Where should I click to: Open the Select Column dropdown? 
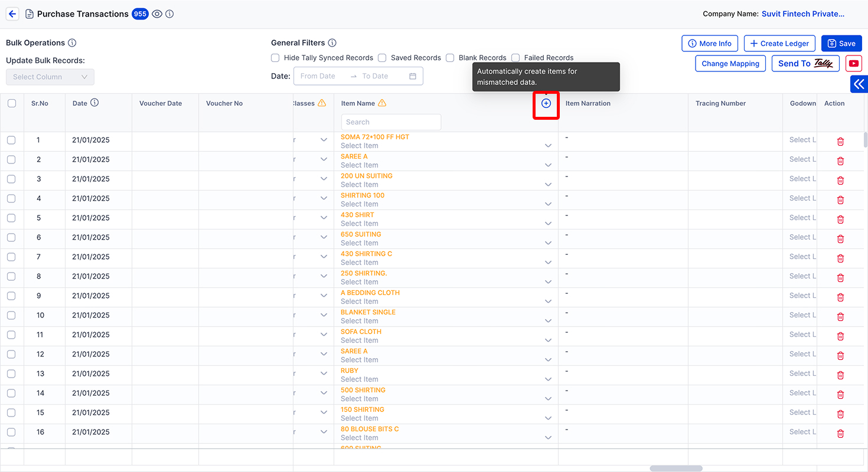point(50,77)
